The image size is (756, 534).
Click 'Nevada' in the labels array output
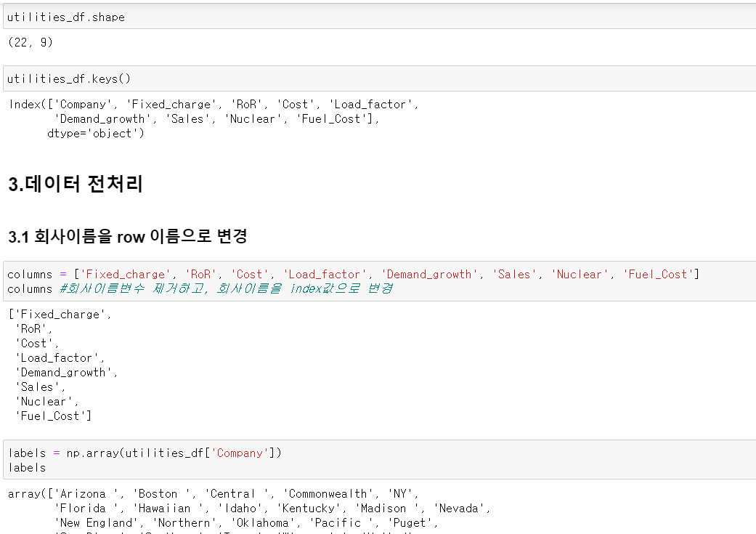point(460,509)
